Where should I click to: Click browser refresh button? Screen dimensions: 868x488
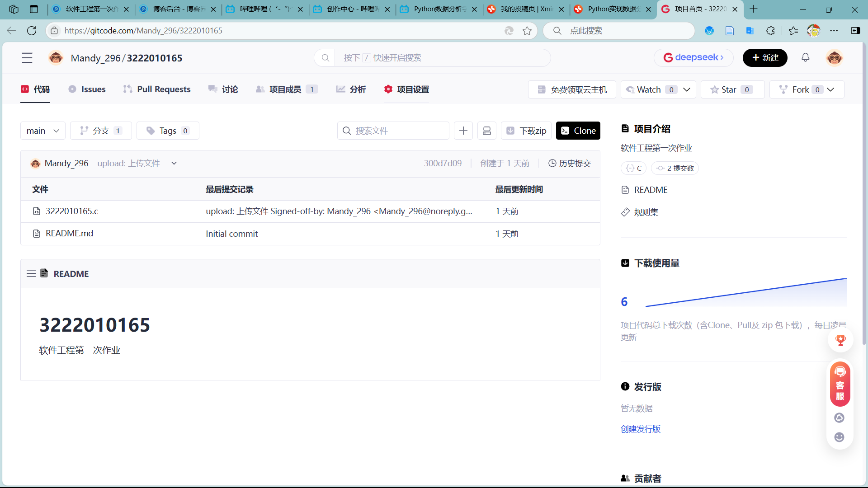pos(32,31)
